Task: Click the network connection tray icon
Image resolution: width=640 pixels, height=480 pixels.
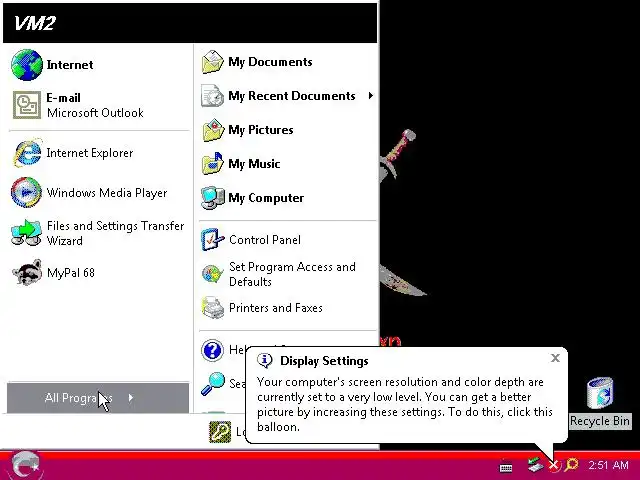Action: click(535, 464)
